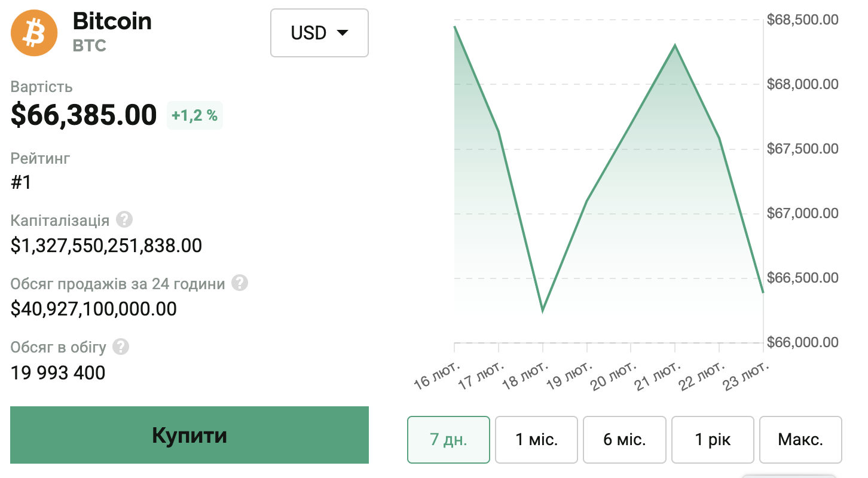
Task: Click the $68,500.00 axis label
Action: [803, 20]
